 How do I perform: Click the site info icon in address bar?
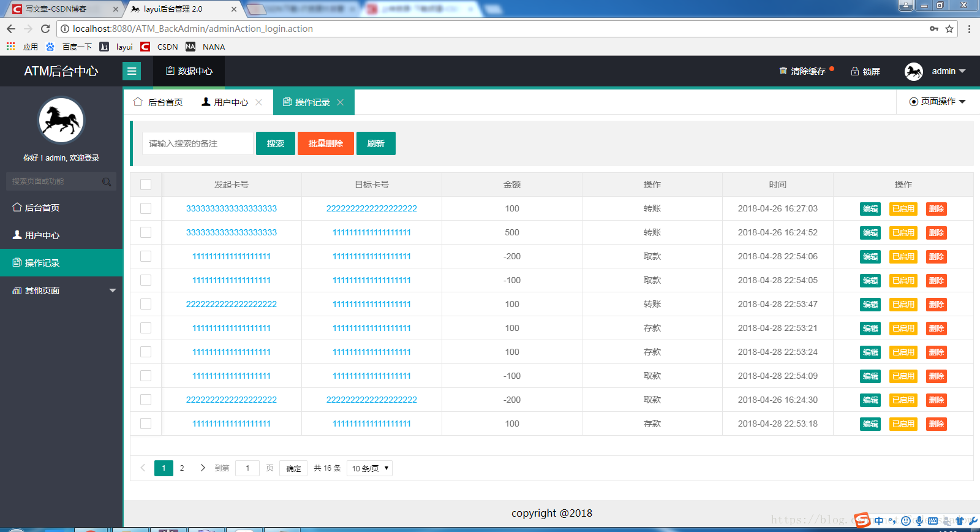click(65, 29)
